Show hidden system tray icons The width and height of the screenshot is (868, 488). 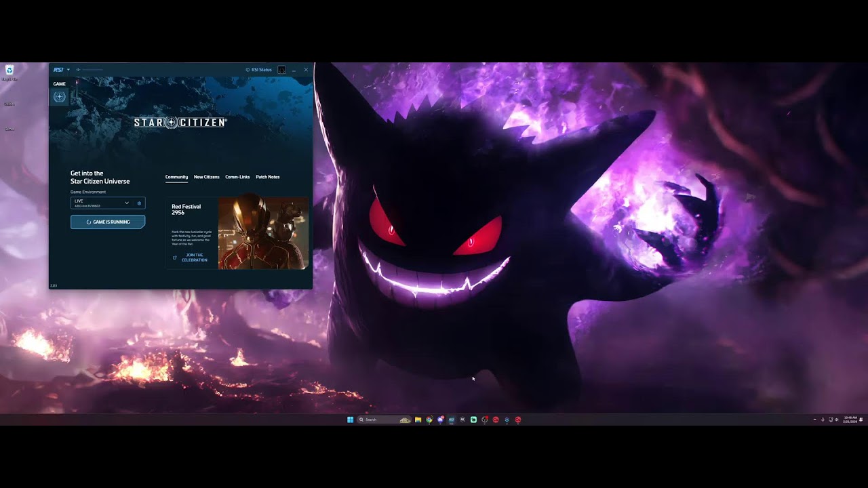coord(815,420)
